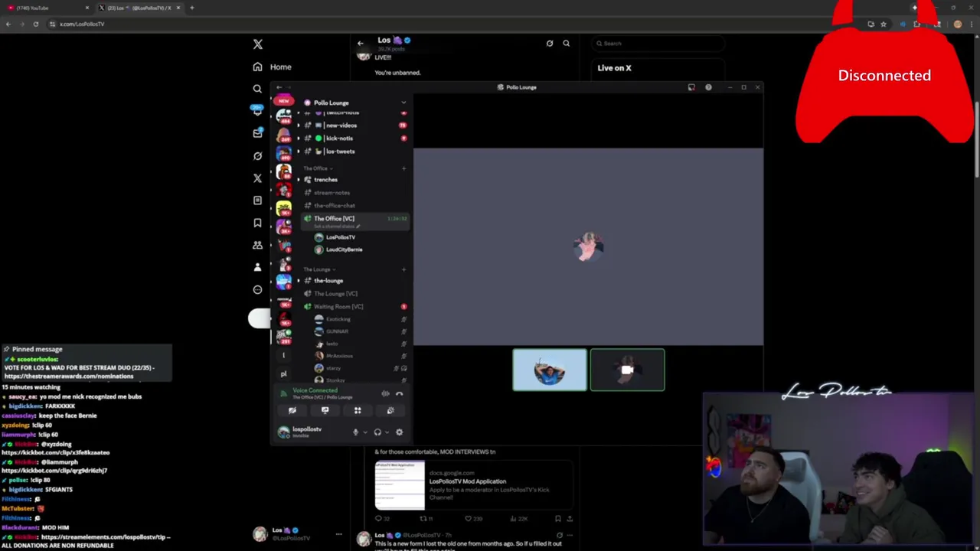Bookmark the Mod Application tweet
Image resolution: width=980 pixels, height=551 pixels.
pyautogui.click(x=557, y=519)
